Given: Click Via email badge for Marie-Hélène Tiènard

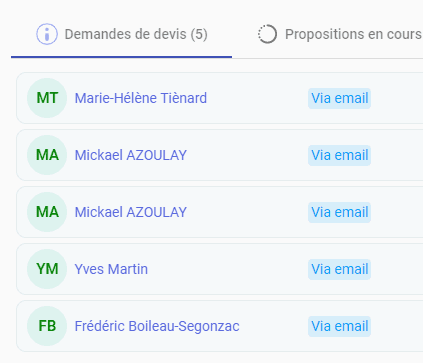Looking at the screenshot, I should click(x=339, y=98).
